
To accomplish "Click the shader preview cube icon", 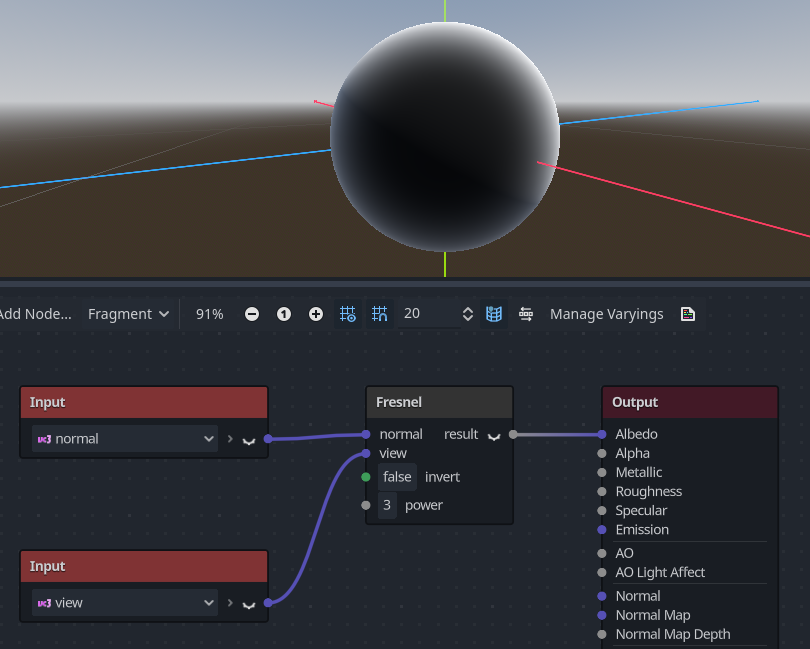I will 494,313.
